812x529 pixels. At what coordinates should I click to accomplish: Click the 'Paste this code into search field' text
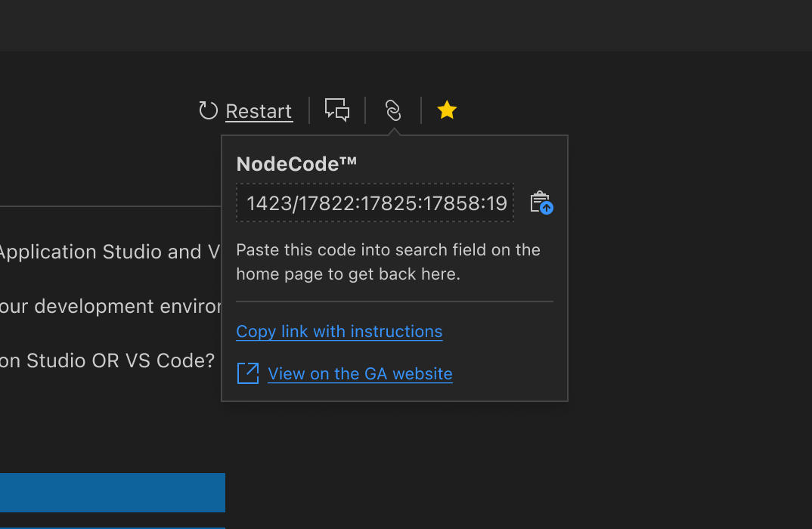coord(389,262)
